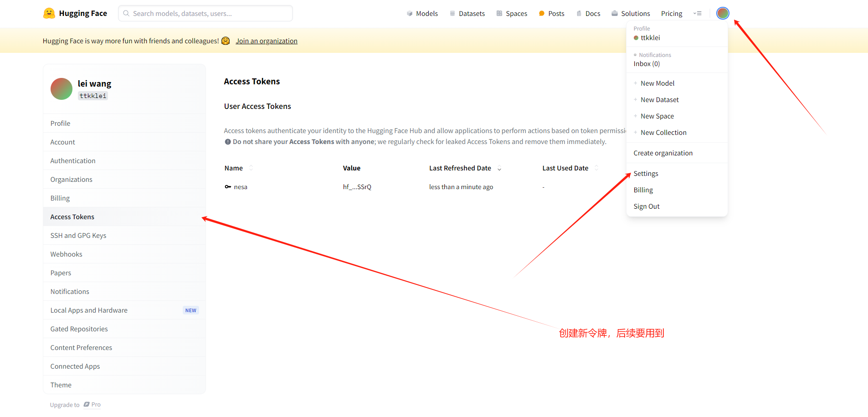Choose Sign Out in the dropdown menu
Screen dimensions: 868x417
pos(646,206)
